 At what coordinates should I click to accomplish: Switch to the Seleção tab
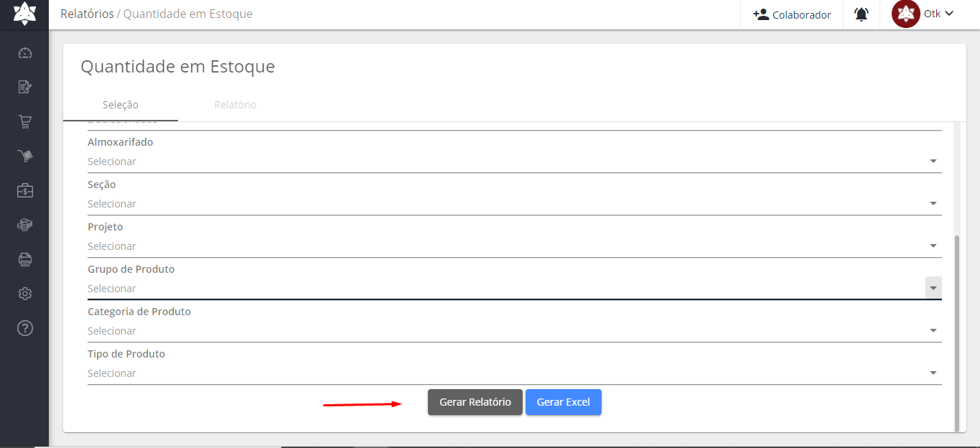(x=121, y=105)
